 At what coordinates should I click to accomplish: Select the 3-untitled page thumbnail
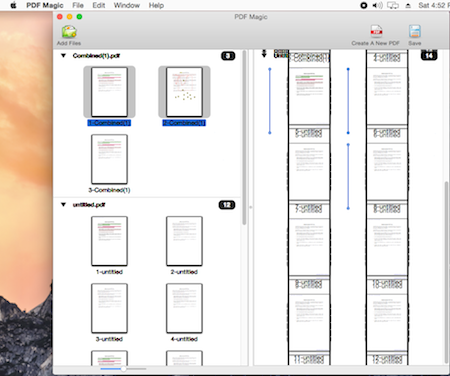(x=109, y=308)
